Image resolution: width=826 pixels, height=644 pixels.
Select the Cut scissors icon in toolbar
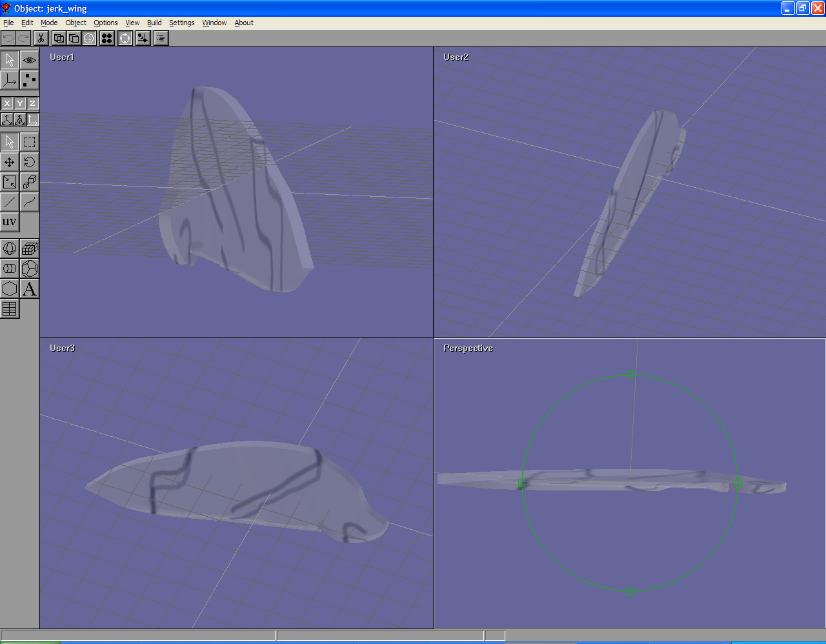click(x=41, y=39)
